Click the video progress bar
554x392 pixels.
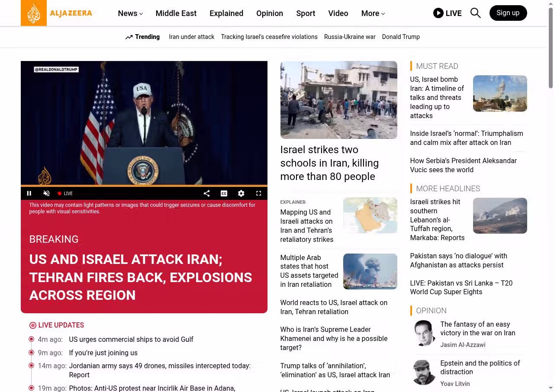point(144,186)
